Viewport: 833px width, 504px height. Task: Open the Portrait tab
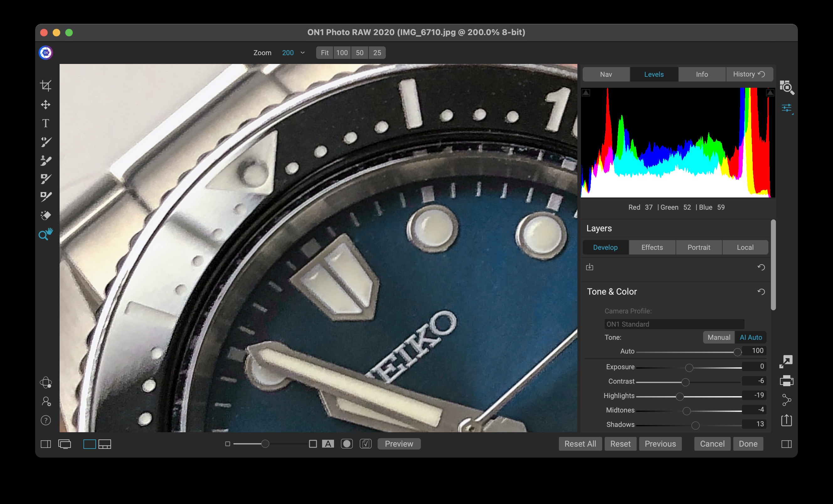698,247
